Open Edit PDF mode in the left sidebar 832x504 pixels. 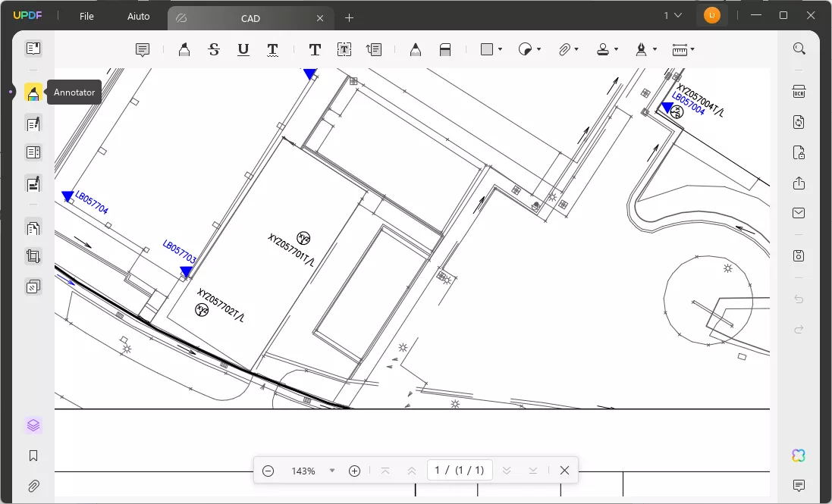[33, 124]
